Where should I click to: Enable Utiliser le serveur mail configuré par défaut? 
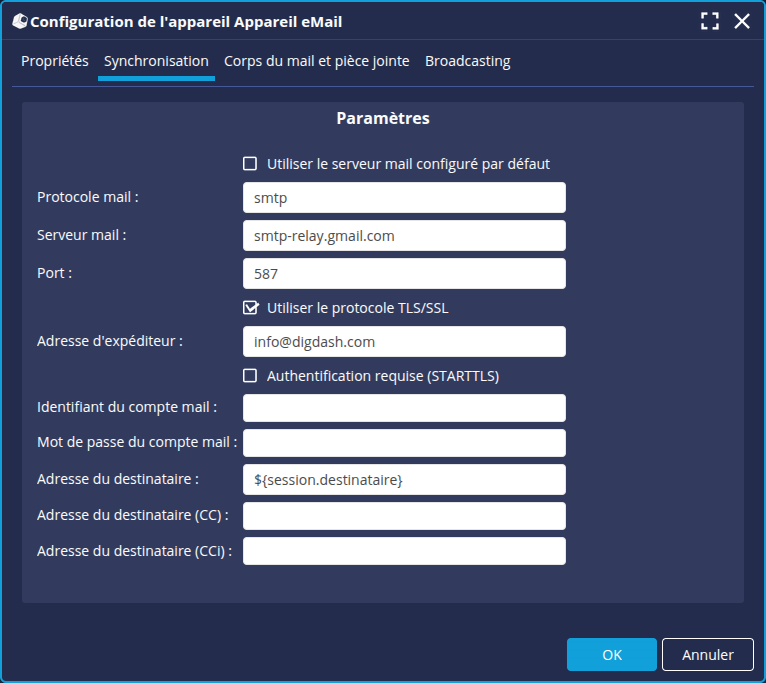coord(251,164)
